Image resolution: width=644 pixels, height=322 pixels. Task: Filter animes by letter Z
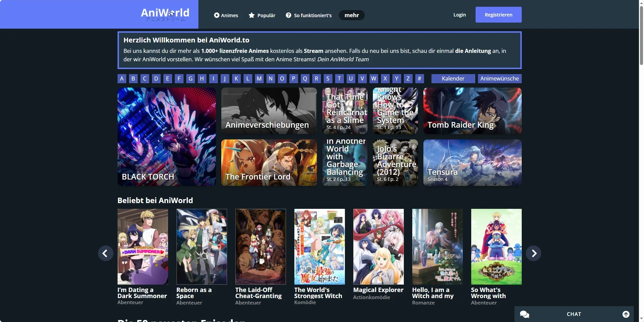(x=408, y=78)
